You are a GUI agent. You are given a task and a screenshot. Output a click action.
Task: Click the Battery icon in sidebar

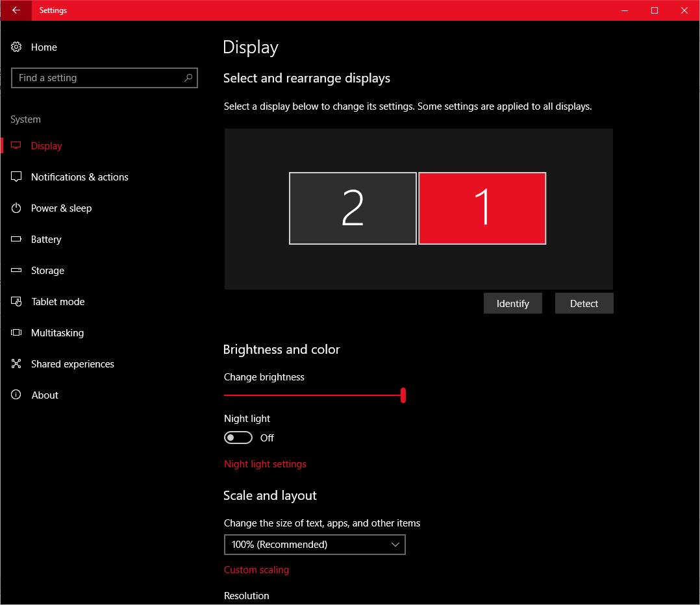click(x=17, y=240)
